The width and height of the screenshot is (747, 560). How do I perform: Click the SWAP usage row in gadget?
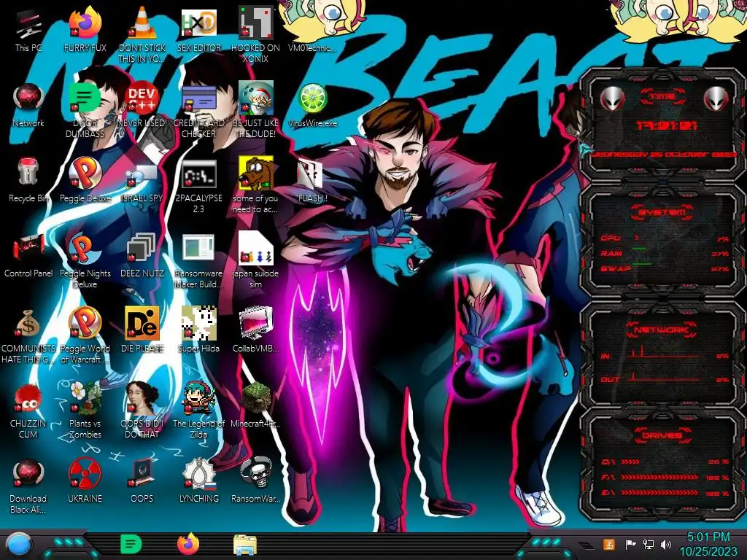(665, 268)
